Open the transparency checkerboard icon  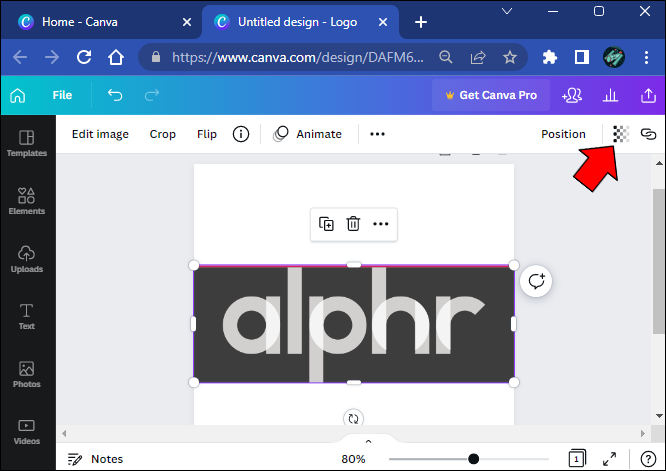click(621, 134)
